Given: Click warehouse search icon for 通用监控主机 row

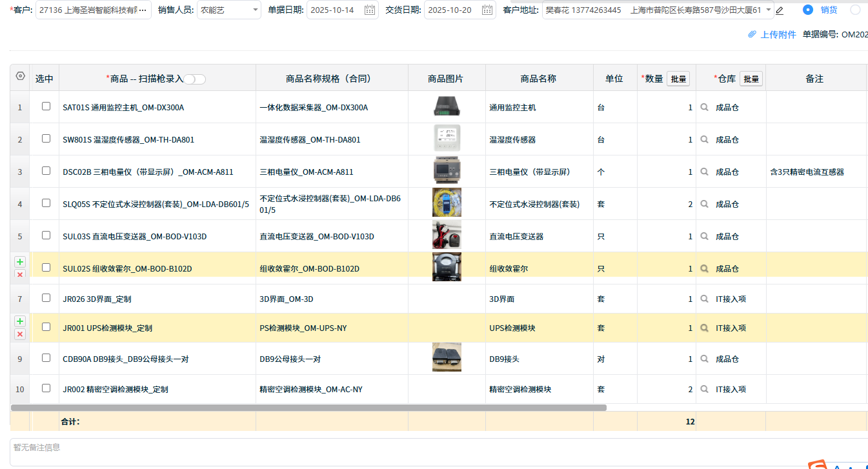Looking at the screenshot, I should coord(705,108).
